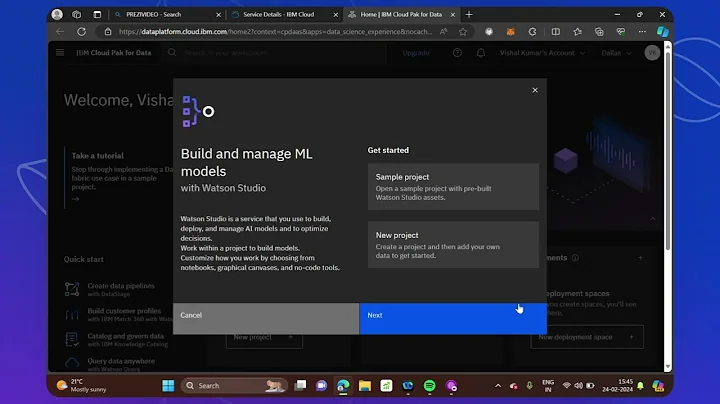Open the weather widget on taskbar

tap(81, 386)
